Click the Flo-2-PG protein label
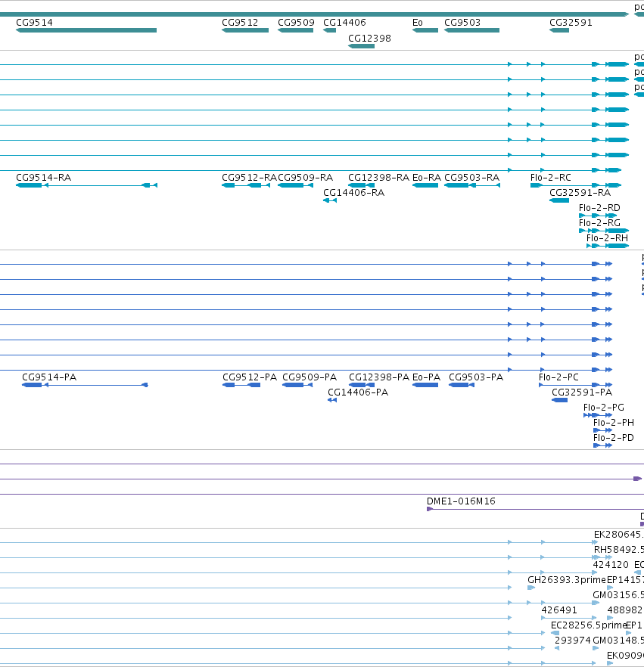Viewport: 644px width, 667px height. [x=604, y=408]
